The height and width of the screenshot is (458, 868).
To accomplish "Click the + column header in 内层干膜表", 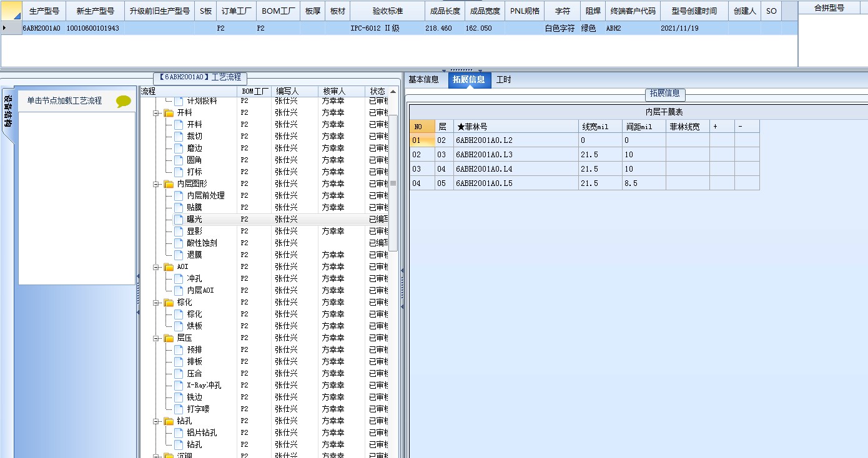I will 722,127.
